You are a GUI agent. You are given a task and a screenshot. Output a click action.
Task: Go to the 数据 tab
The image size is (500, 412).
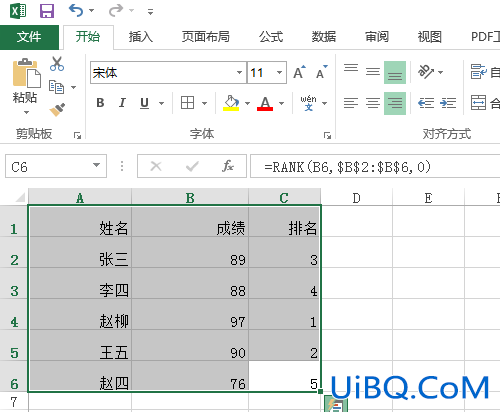pos(324,37)
